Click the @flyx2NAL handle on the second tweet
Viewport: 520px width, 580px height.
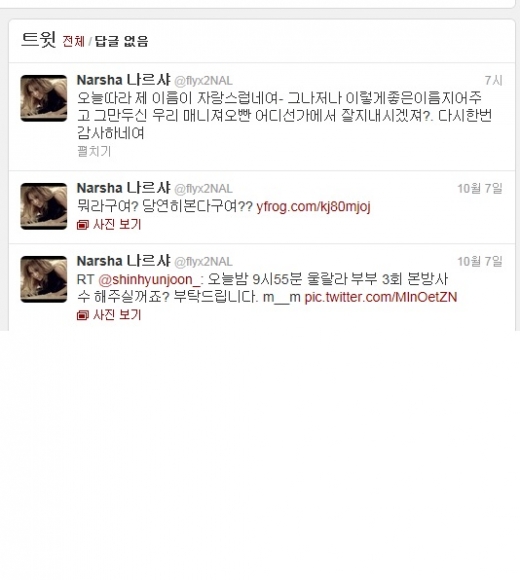203,189
